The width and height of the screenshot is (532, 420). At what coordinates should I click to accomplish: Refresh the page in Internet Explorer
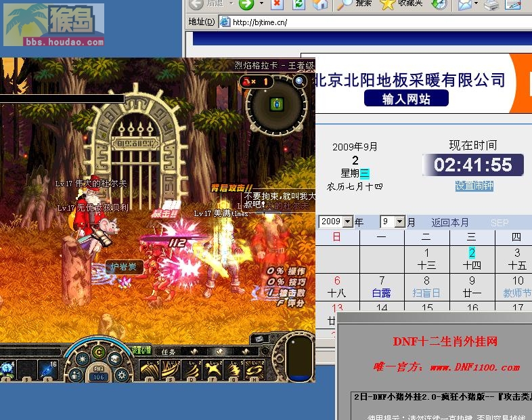point(298,4)
